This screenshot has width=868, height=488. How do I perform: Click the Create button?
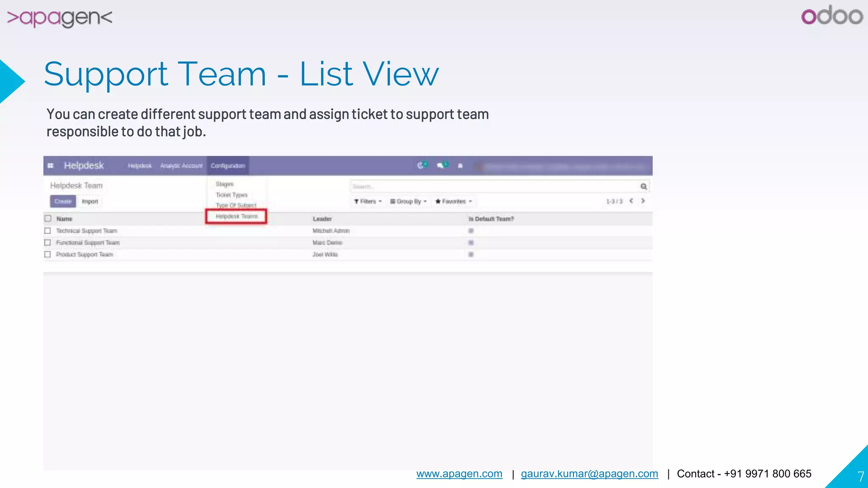[x=63, y=202]
